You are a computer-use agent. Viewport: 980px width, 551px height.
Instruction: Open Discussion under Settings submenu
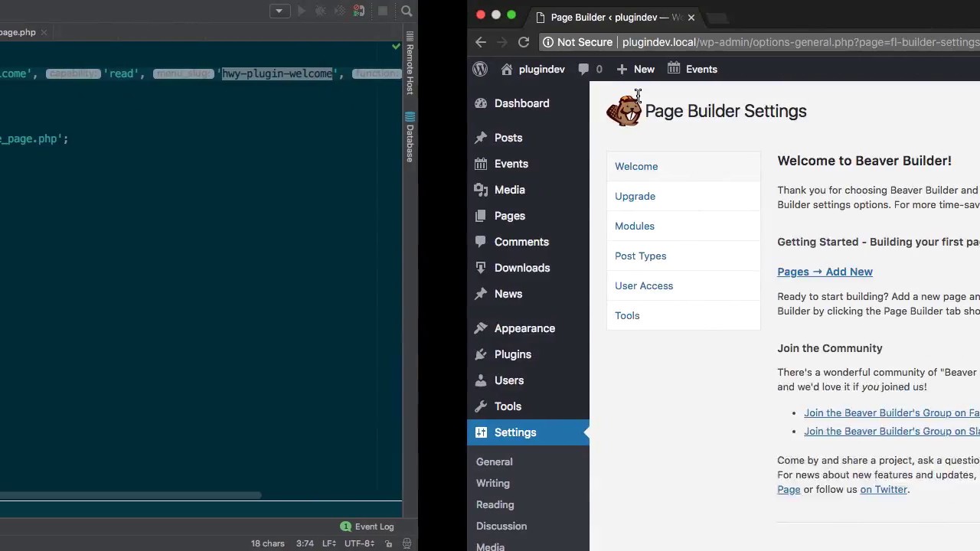(x=501, y=526)
